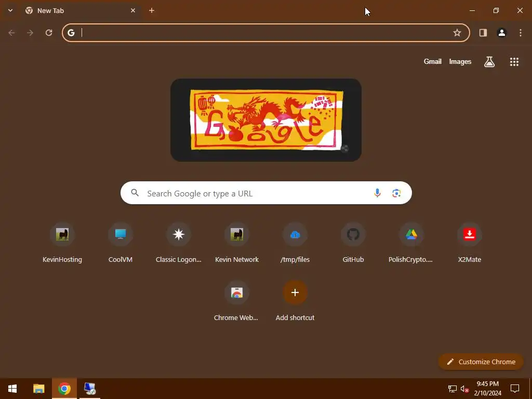Open the X2Mate shortcut
This screenshot has height=399, width=532.
tap(470, 243)
